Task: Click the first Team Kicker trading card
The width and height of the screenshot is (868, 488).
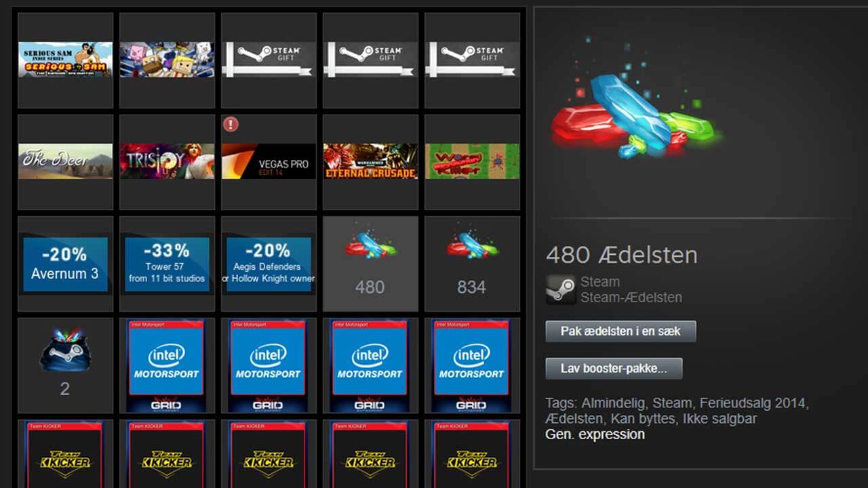Action: pos(65,453)
